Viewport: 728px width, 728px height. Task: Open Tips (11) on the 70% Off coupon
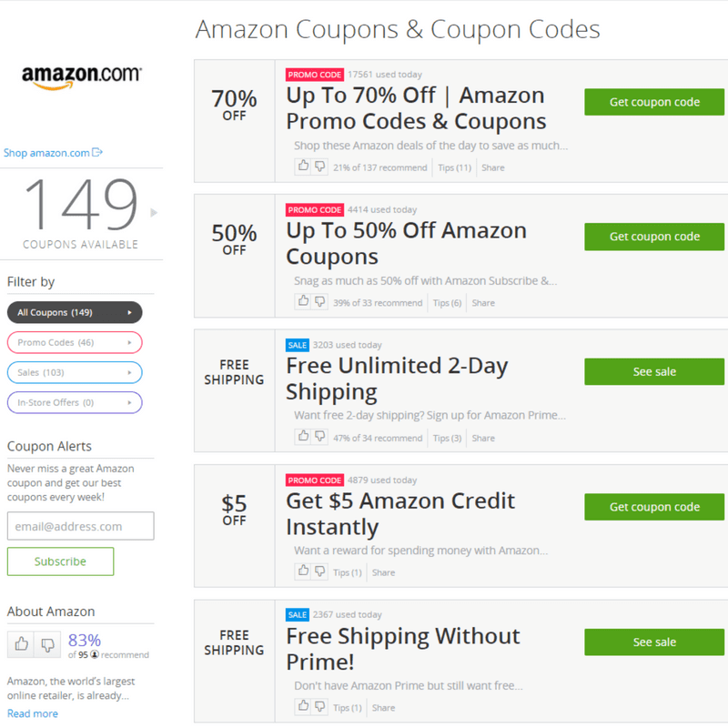[x=454, y=167]
